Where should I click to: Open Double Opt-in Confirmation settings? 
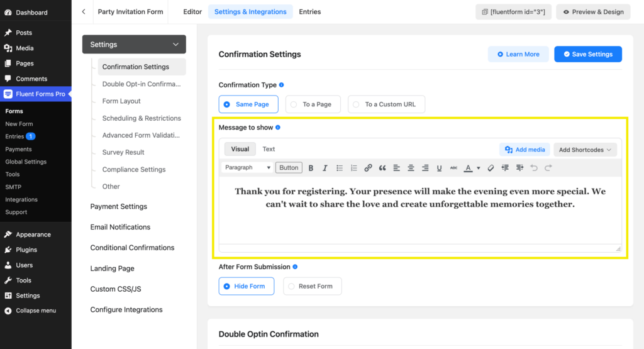tap(142, 84)
